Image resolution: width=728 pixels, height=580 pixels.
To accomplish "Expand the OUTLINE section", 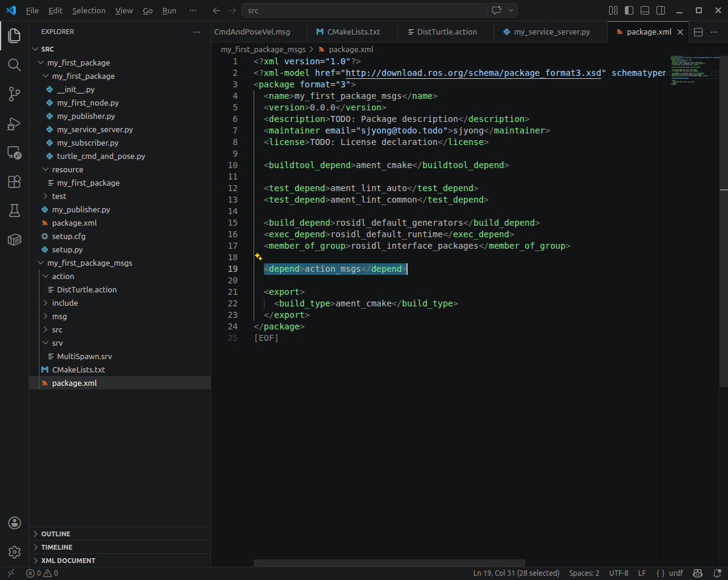I will coord(120,534).
